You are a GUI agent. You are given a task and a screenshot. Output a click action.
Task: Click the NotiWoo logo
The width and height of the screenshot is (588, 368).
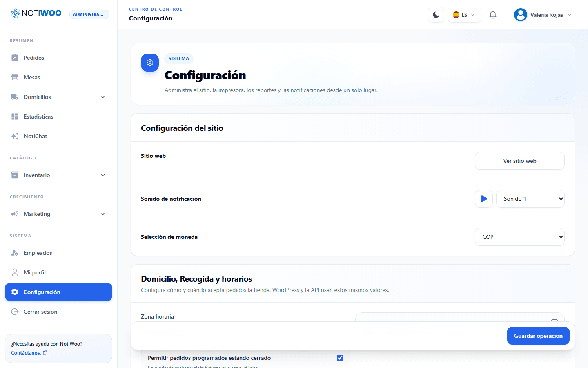click(x=36, y=13)
